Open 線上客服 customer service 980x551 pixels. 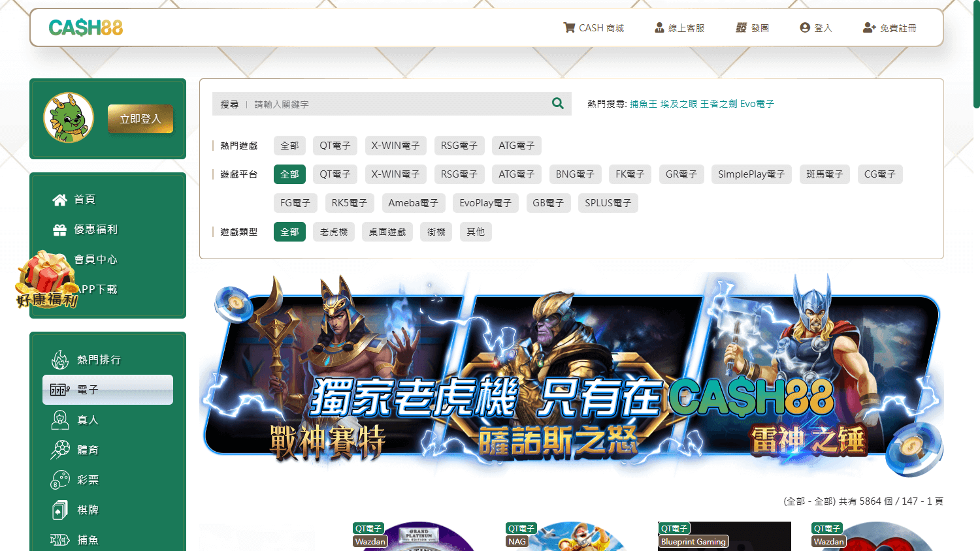coord(679,28)
